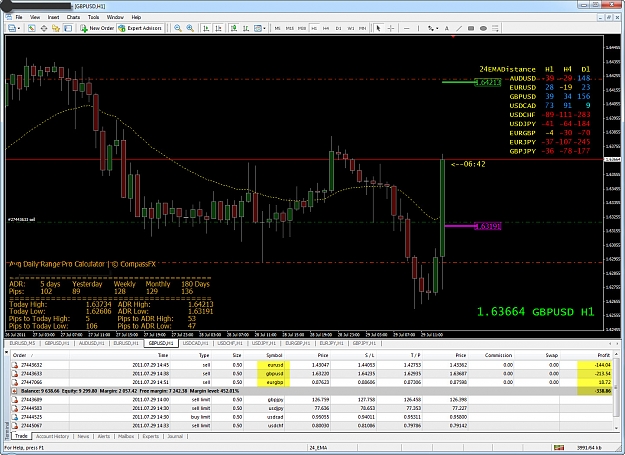Open the Templates dropdown
The width and height of the screenshot is (625, 455).
tap(260, 28)
